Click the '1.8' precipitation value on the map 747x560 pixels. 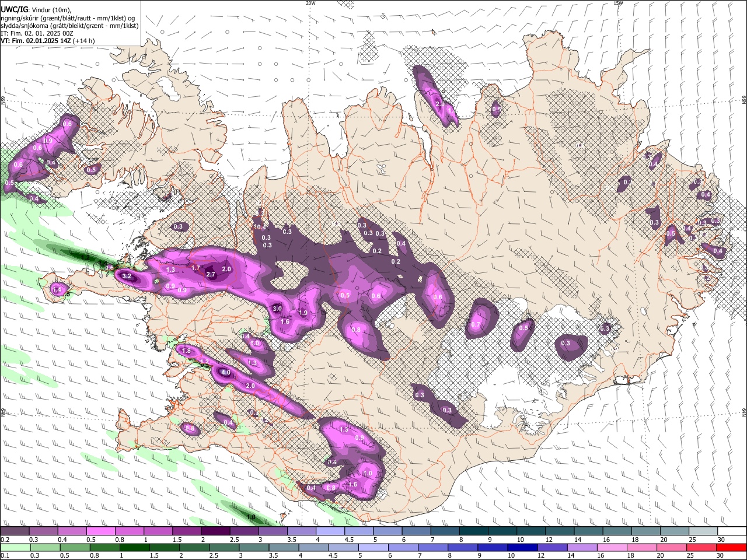coord(187,351)
